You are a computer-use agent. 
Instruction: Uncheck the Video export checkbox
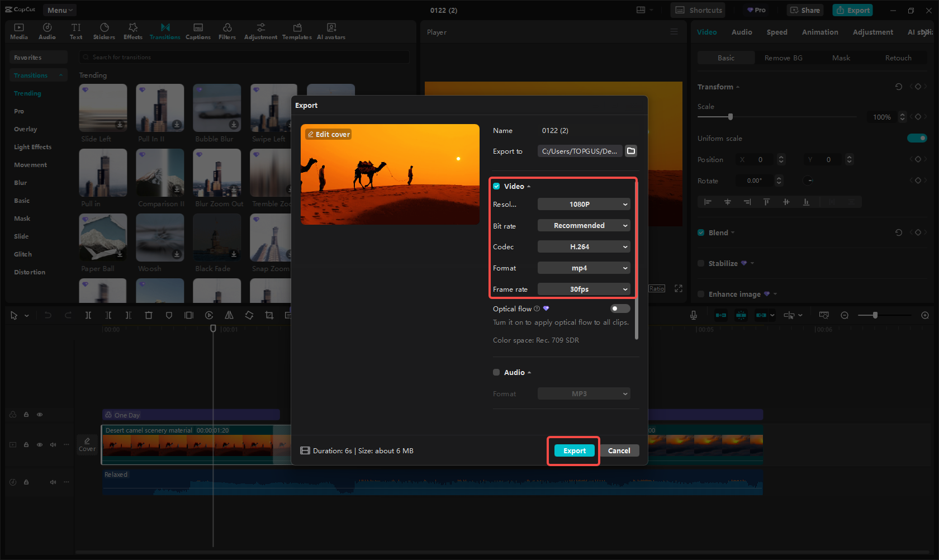[x=496, y=186]
